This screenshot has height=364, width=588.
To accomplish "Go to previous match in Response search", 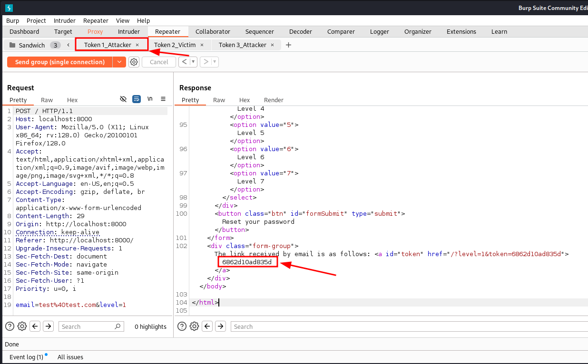I will [207, 326].
